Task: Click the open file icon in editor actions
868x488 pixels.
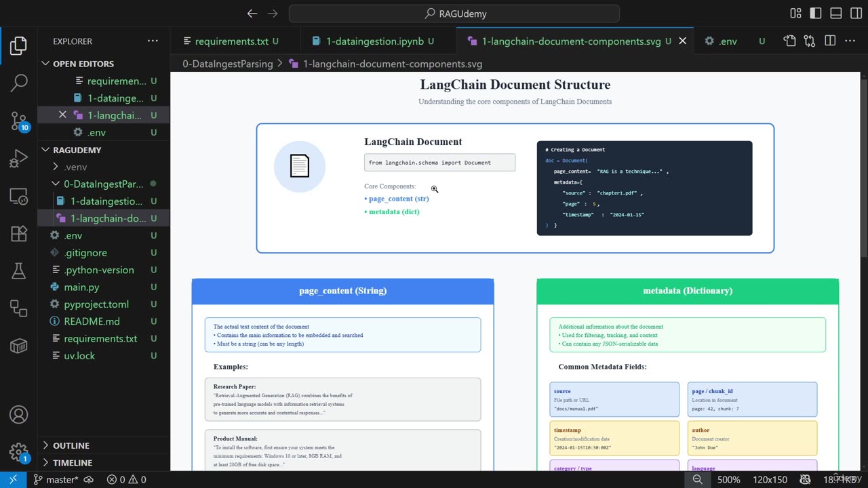Action: (789, 41)
